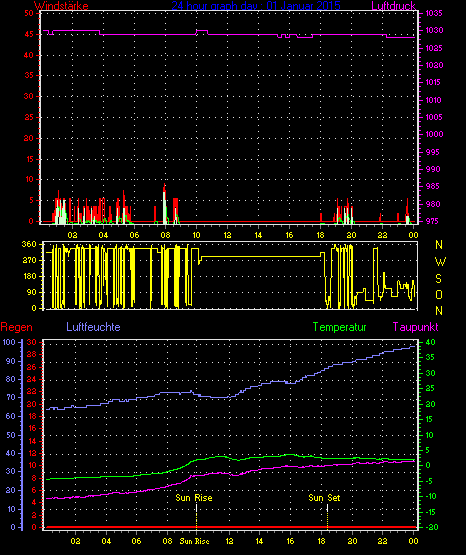Click the W compass letter
The image size is (466, 555).
tap(440, 262)
